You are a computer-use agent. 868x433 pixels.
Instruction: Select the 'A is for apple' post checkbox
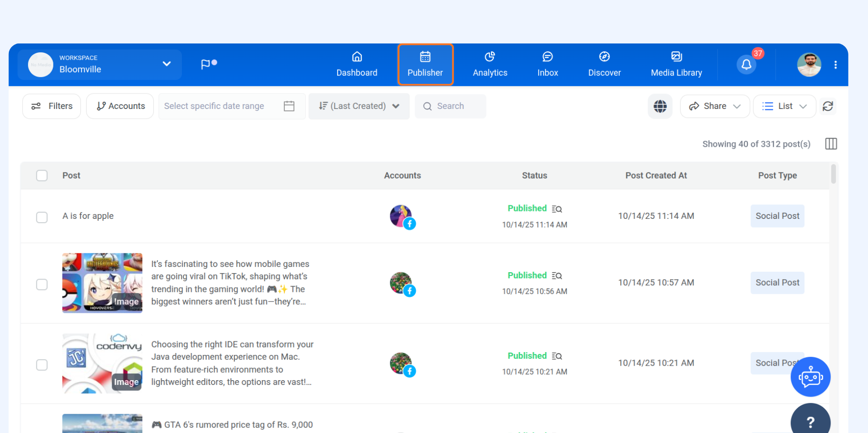pos(42,217)
